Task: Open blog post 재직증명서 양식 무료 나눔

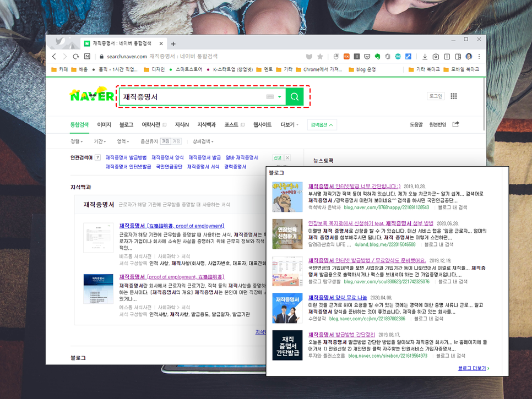Action: tap(337, 298)
